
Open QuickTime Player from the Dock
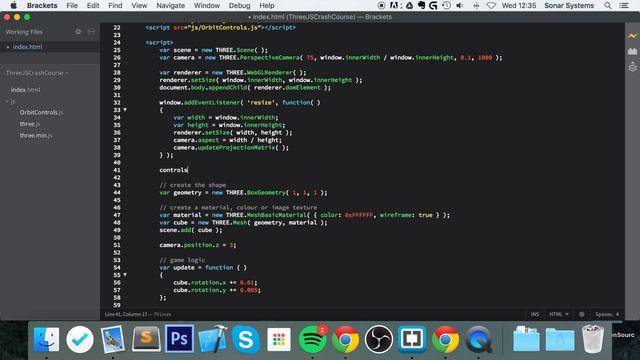[x=479, y=339]
